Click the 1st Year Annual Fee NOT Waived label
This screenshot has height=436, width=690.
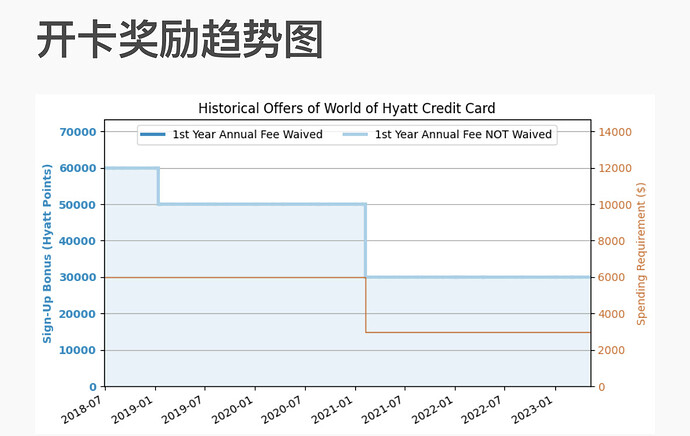(x=463, y=135)
